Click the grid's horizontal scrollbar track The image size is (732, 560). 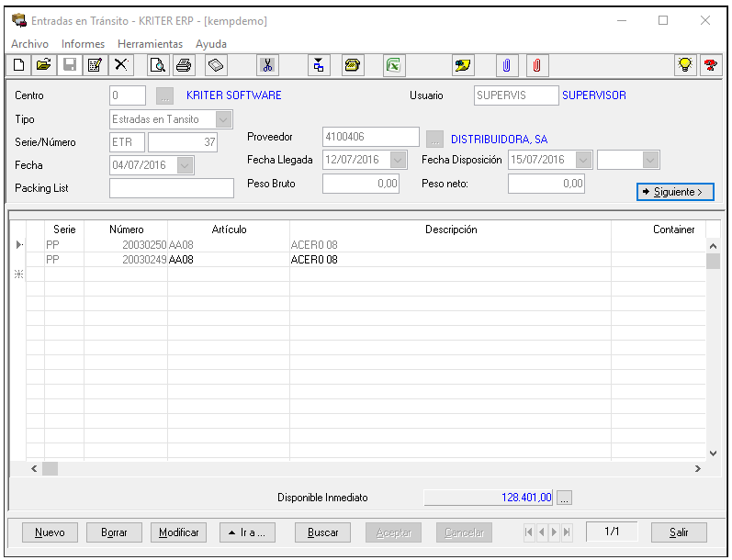click(367, 469)
